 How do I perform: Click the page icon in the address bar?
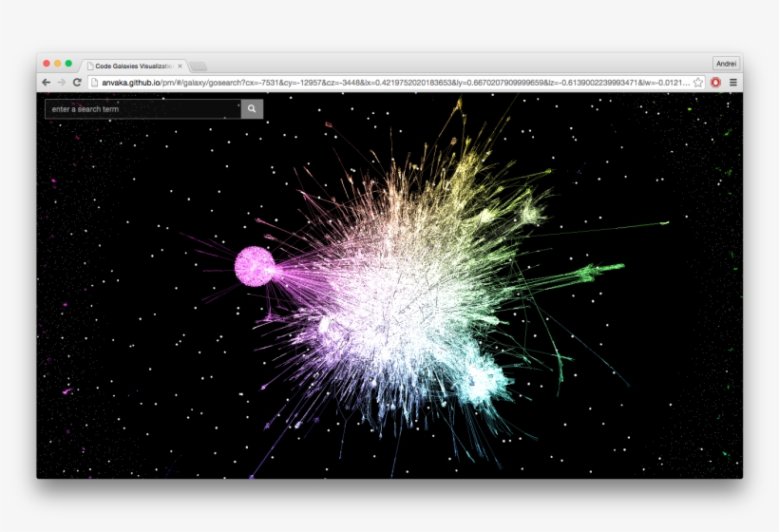[94, 83]
